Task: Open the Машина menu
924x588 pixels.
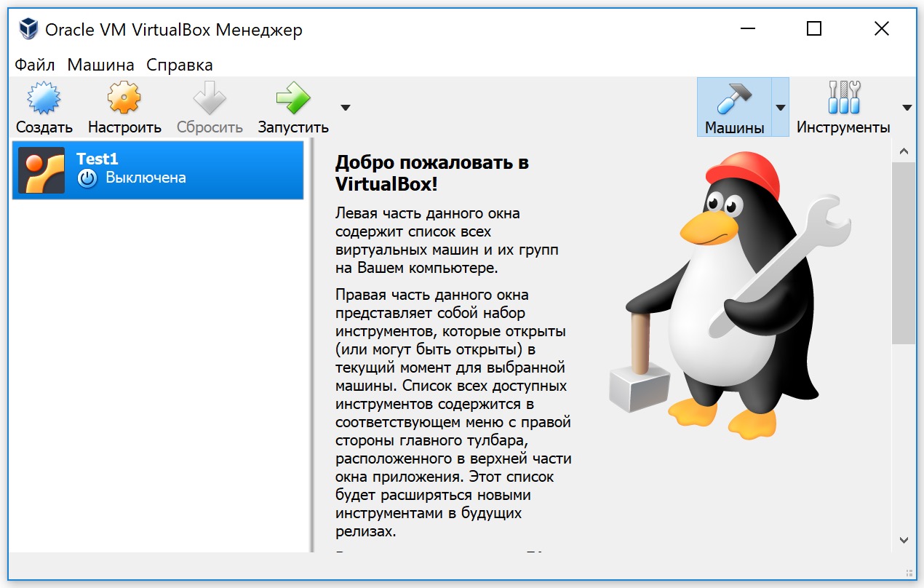Action: coord(100,65)
